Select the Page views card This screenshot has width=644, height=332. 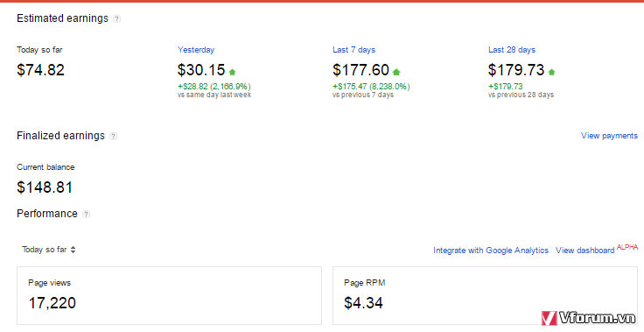click(x=169, y=295)
